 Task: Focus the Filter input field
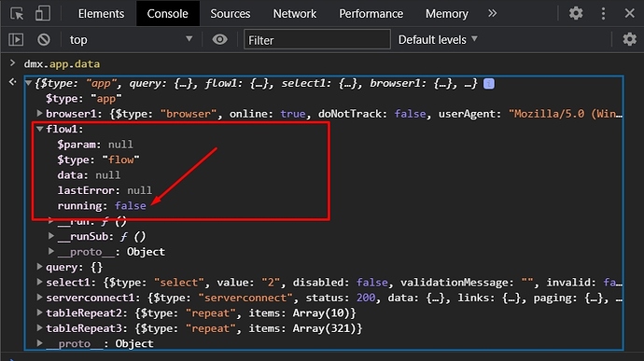pos(316,40)
